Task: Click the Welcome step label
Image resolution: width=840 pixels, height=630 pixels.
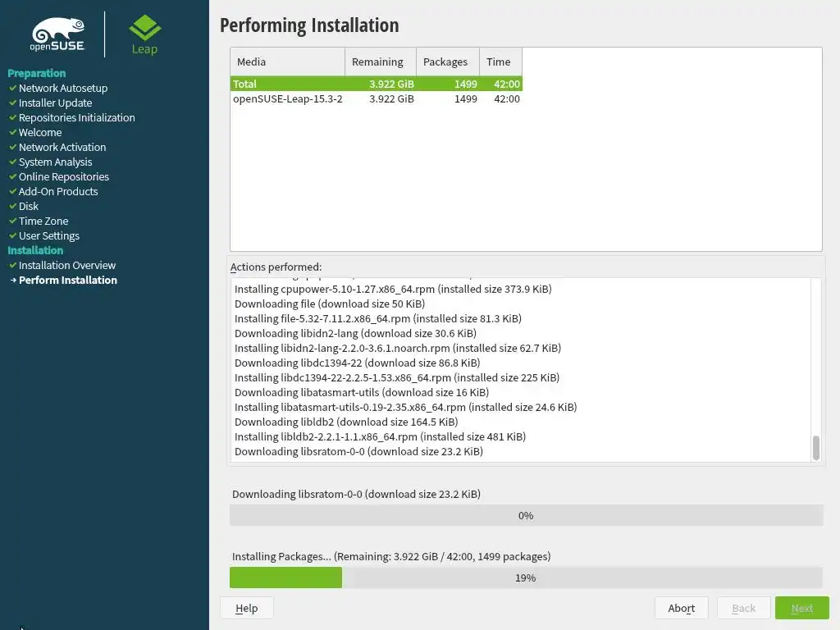Action: coord(40,132)
